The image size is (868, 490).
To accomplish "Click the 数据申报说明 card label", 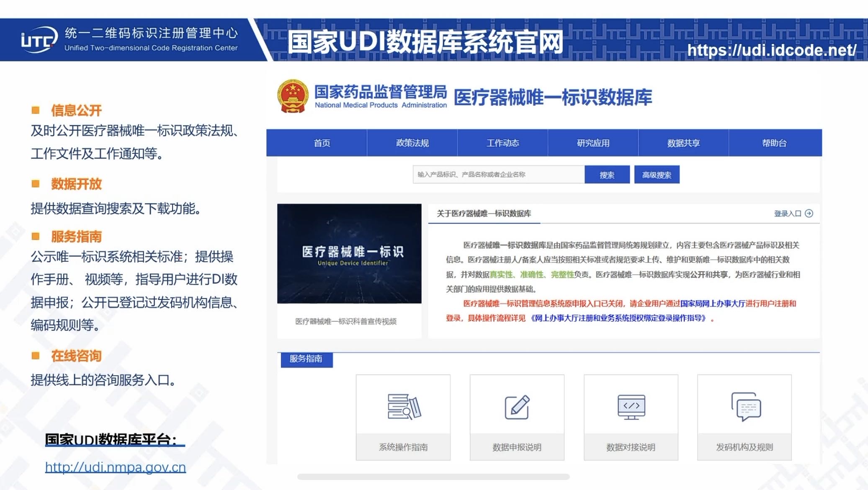I will 517,447.
